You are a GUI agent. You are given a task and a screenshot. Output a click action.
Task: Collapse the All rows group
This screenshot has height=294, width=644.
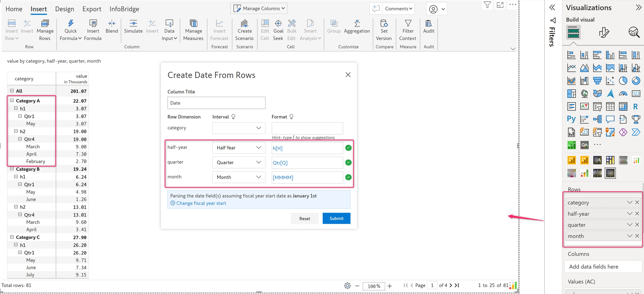12,91
